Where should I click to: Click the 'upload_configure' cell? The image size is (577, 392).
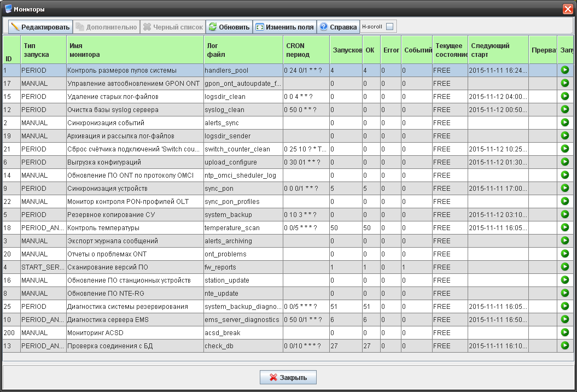click(x=243, y=162)
